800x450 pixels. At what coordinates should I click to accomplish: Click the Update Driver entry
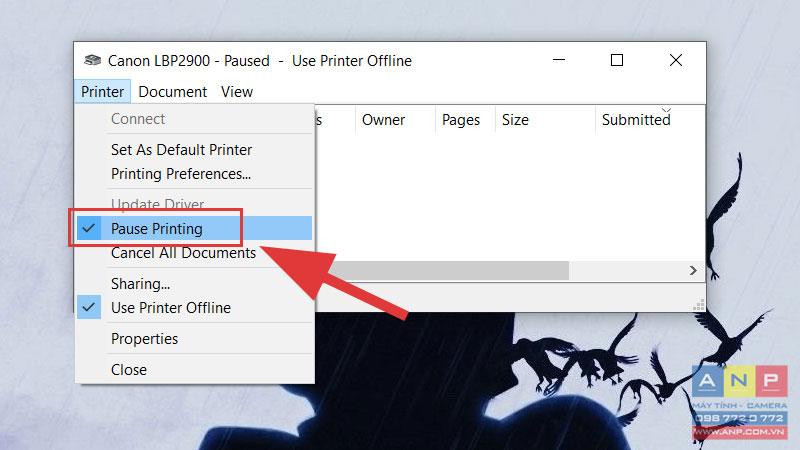coord(194,204)
